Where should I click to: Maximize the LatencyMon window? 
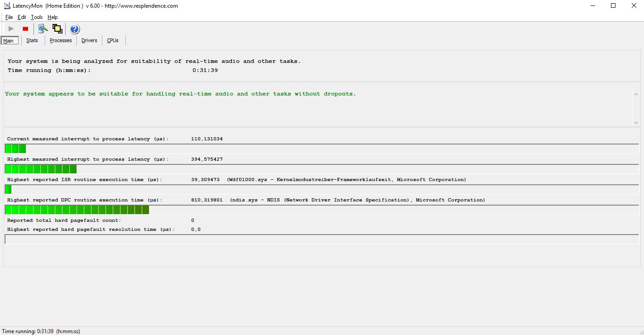(x=613, y=6)
